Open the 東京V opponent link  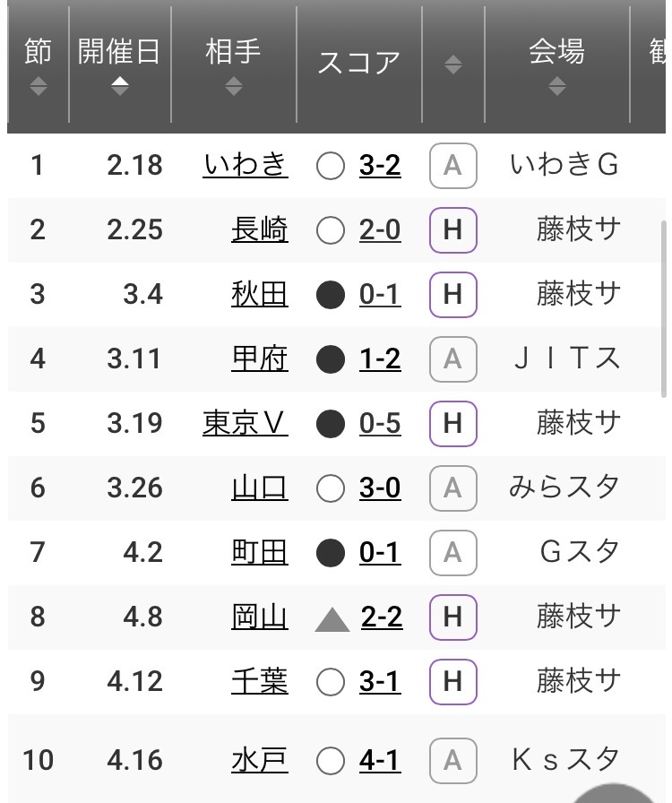click(x=246, y=423)
